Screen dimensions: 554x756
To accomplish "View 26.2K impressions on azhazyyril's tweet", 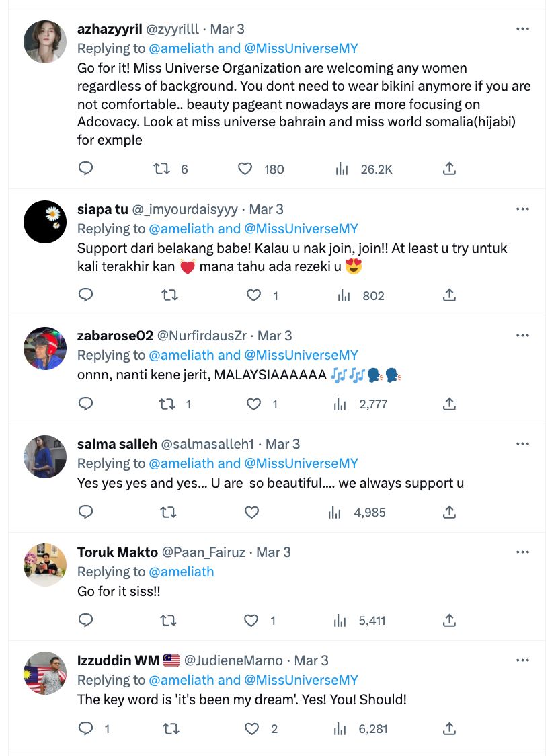I will 363,169.
